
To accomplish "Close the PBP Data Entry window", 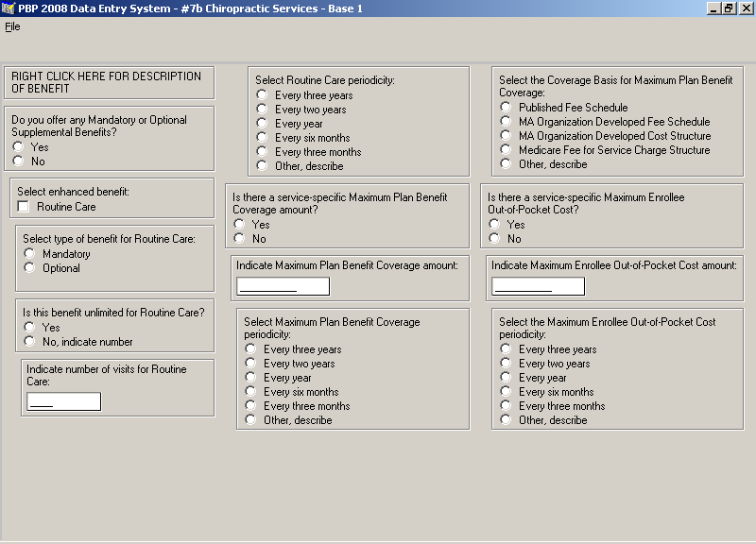I will 746,8.
